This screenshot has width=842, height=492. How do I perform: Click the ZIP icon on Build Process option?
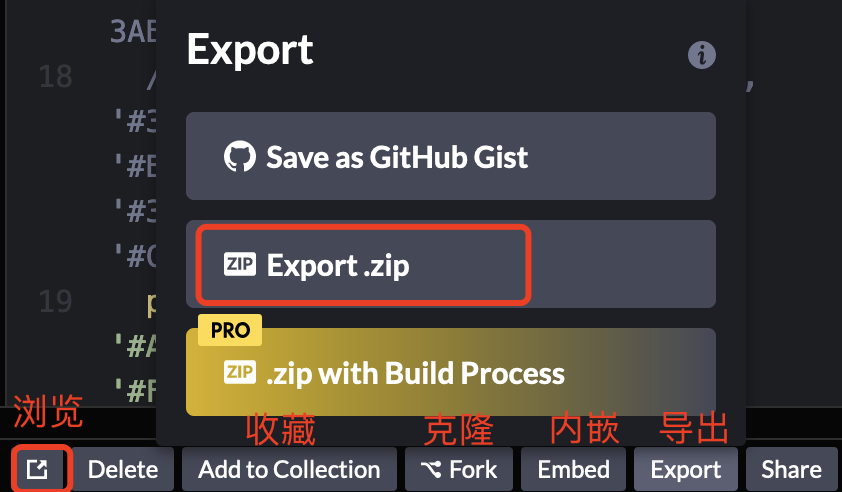239,372
